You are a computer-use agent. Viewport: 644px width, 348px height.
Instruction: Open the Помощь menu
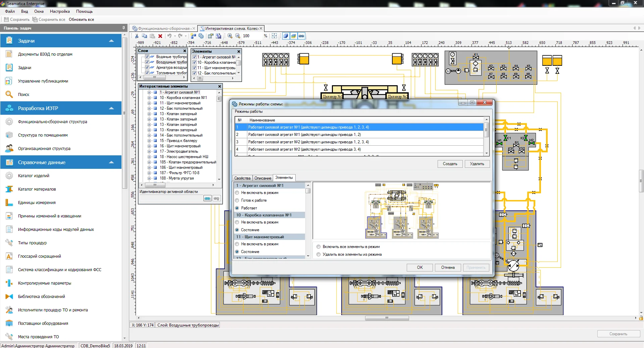coord(84,11)
